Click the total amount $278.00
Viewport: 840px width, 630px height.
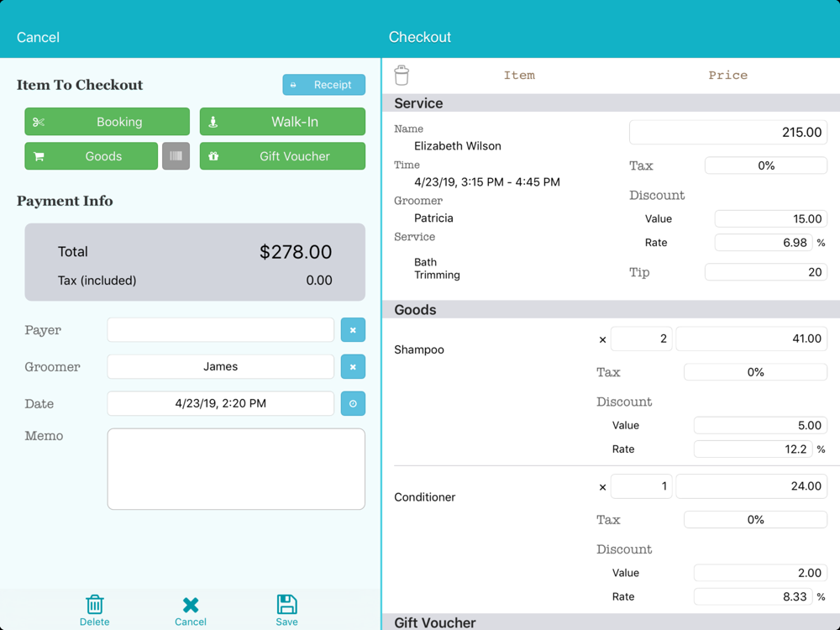pos(296,252)
